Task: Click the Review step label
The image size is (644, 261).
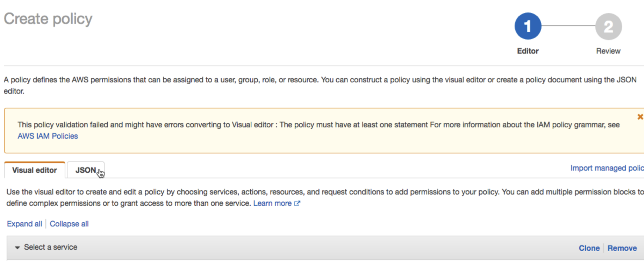Action: click(x=608, y=51)
